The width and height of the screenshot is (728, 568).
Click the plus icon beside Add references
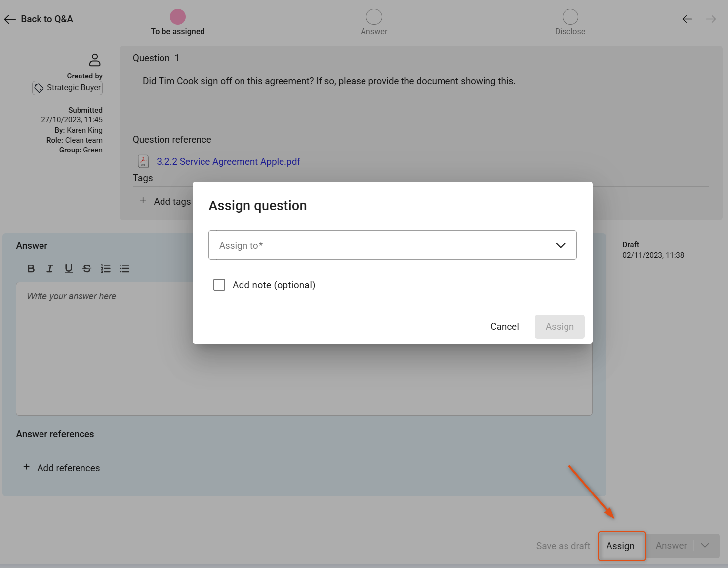(x=27, y=467)
